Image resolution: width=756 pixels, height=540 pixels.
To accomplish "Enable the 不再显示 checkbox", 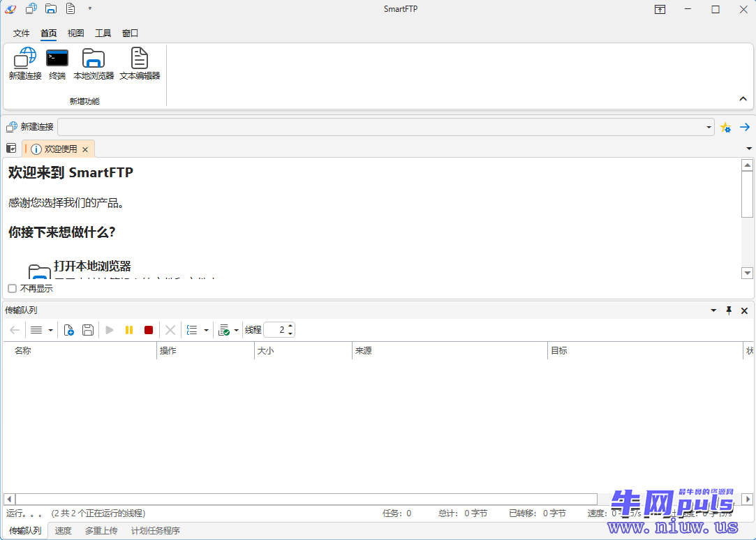I will [13, 289].
